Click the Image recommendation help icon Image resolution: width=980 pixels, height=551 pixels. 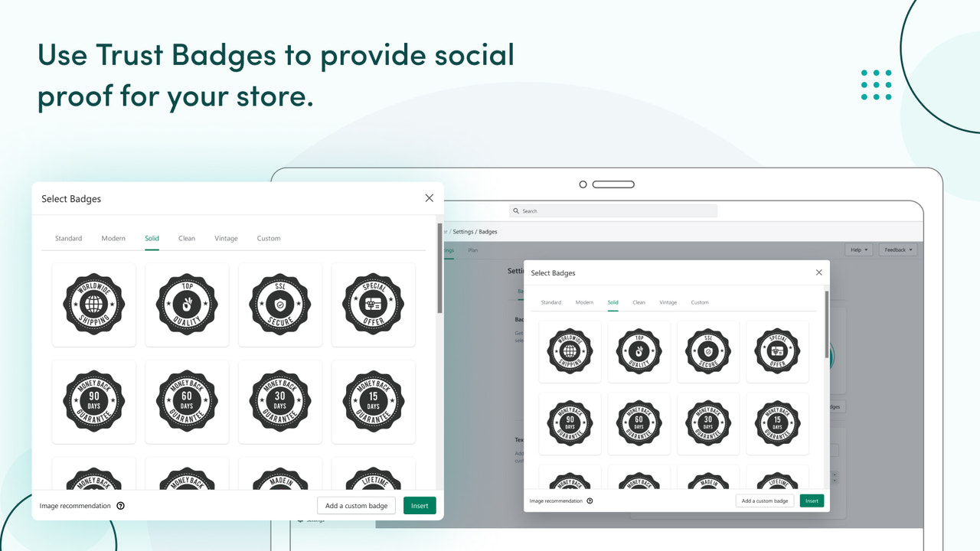[120, 505]
